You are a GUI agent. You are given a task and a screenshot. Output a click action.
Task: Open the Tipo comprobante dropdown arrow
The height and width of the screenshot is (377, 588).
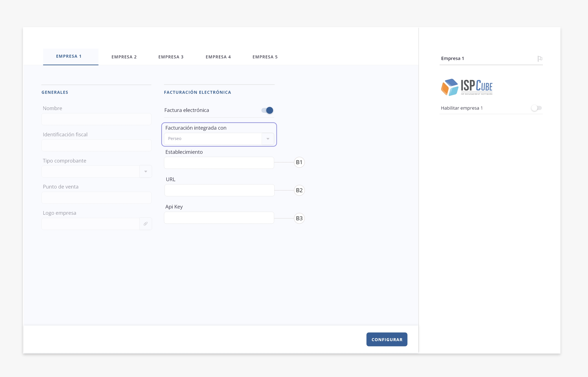146,171
